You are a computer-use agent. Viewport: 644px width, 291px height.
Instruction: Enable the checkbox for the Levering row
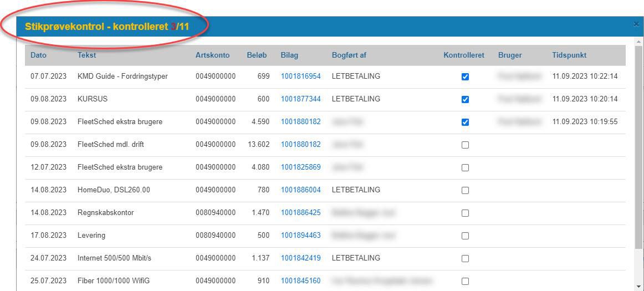click(465, 236)
